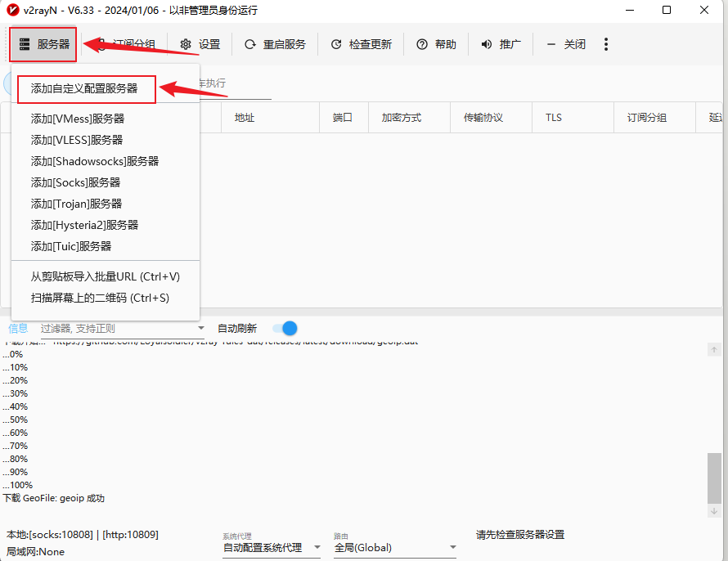The width and height of the screenshot is (728, 561).
Task: Choose 添加[Shadowsocks]服务器 from the menu
Action: coord(95,161)
